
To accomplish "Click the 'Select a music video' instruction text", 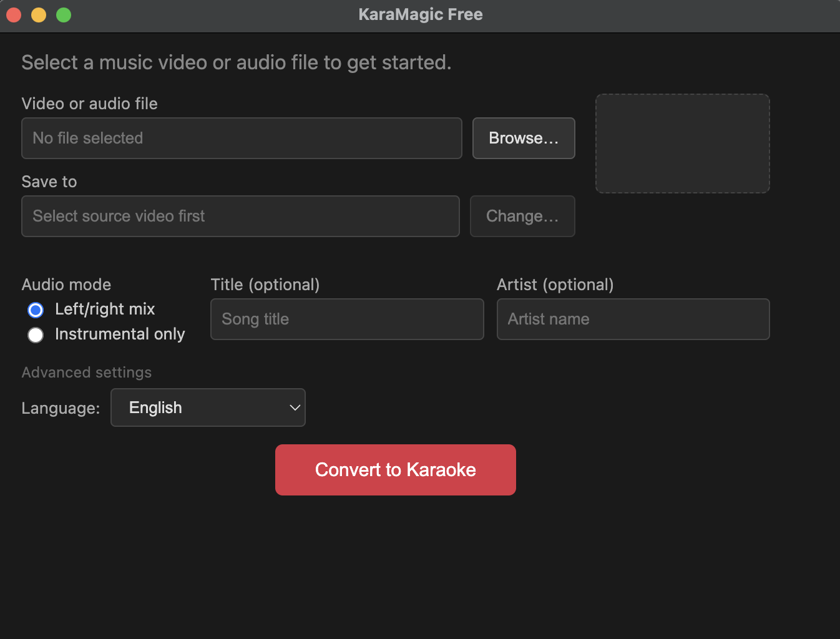I will click(237, 62).
